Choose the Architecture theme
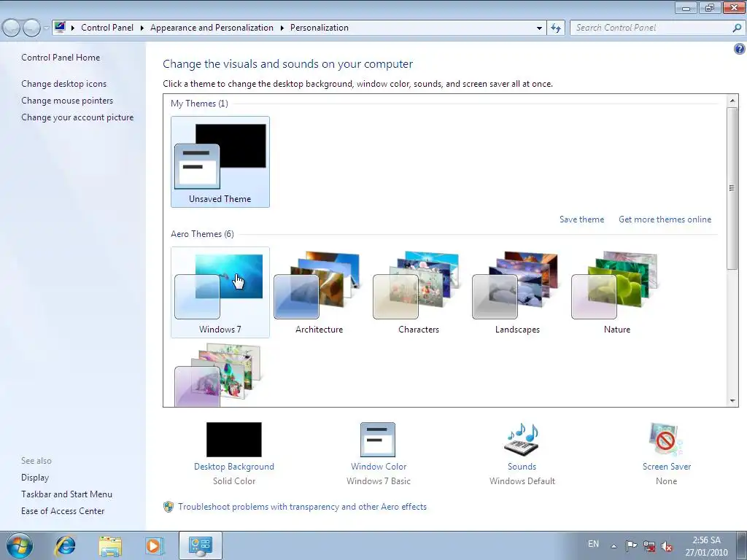This screenshot has height=560, width=747. coord(320,292)
